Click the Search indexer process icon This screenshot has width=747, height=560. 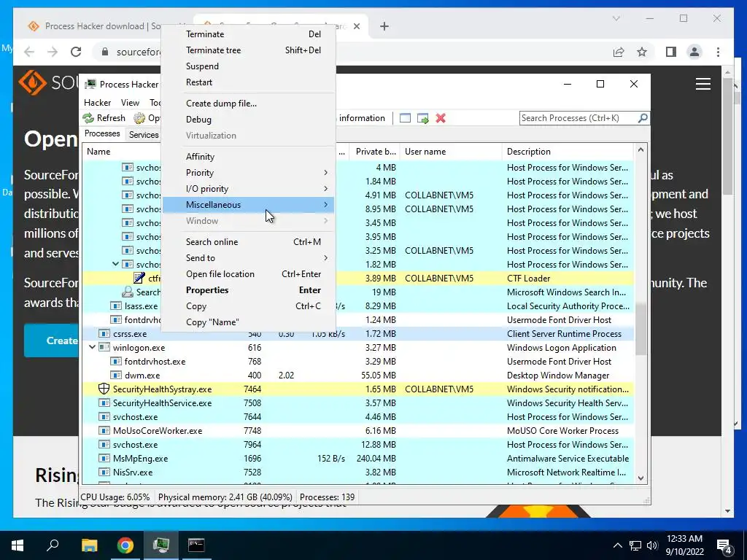coord(127,292)
